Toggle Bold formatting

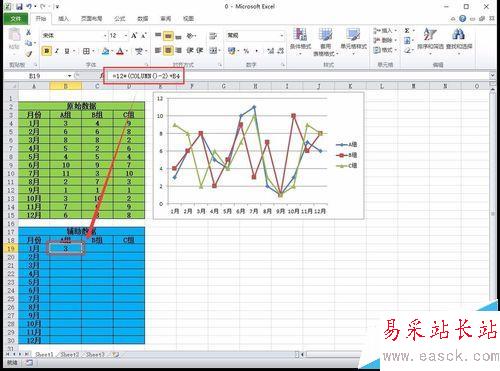pos(47,51)
